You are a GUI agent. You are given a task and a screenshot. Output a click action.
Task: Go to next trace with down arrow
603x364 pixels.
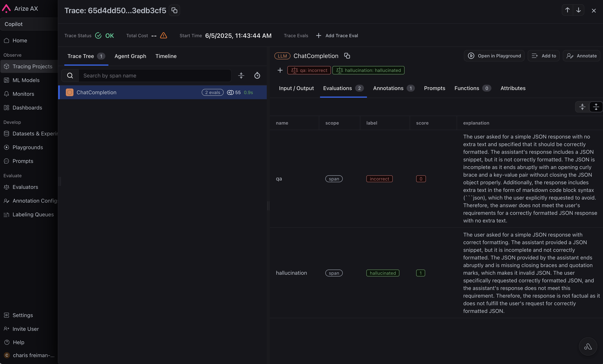click(x=579, y=10)
